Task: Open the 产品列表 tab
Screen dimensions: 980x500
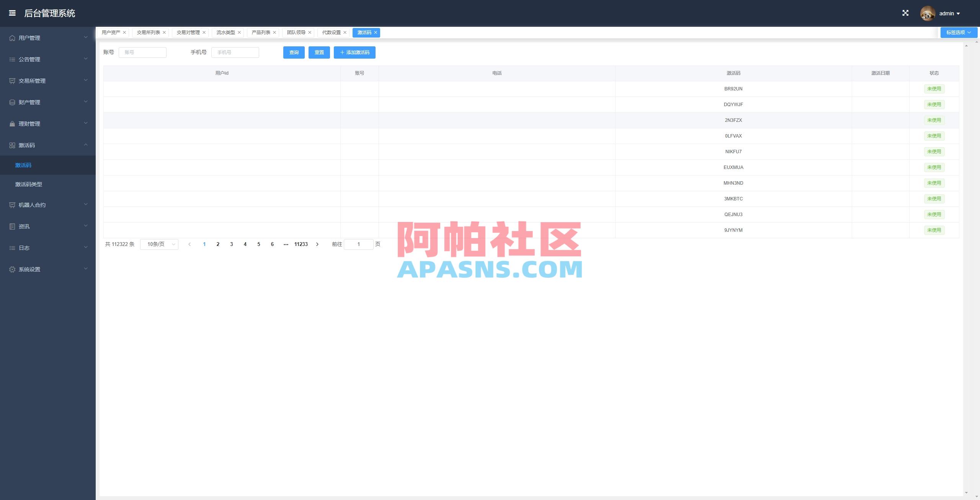Action: 260,33
